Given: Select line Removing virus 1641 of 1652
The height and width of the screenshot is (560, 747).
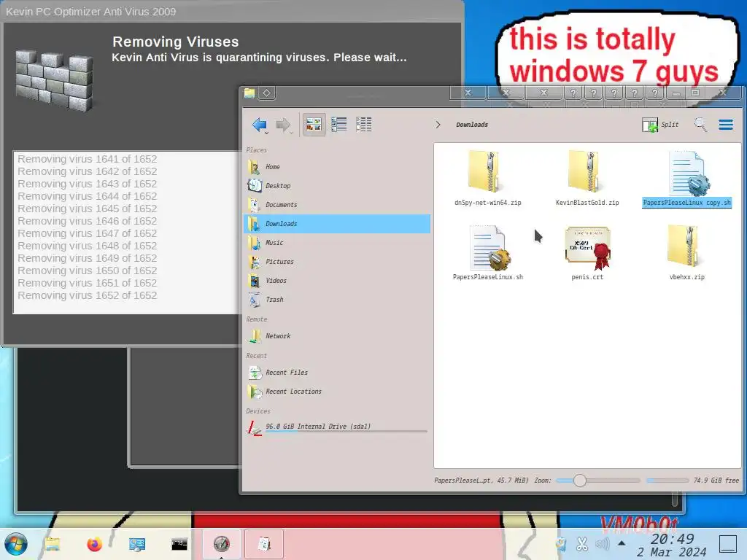Looking at the screenshot, I should [88, 159].
